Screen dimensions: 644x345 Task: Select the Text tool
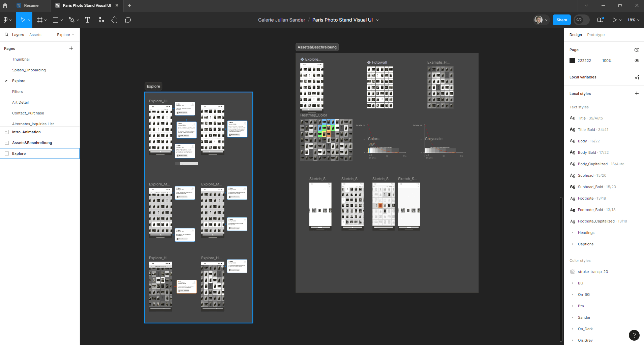87,20
